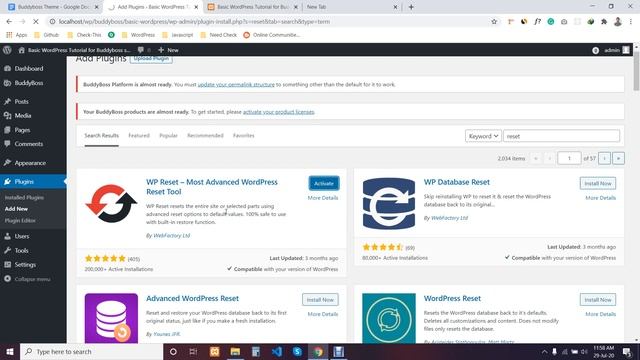Install Advanced WordPress Reset plugin
640x360 pixels.
click(320, 300)
